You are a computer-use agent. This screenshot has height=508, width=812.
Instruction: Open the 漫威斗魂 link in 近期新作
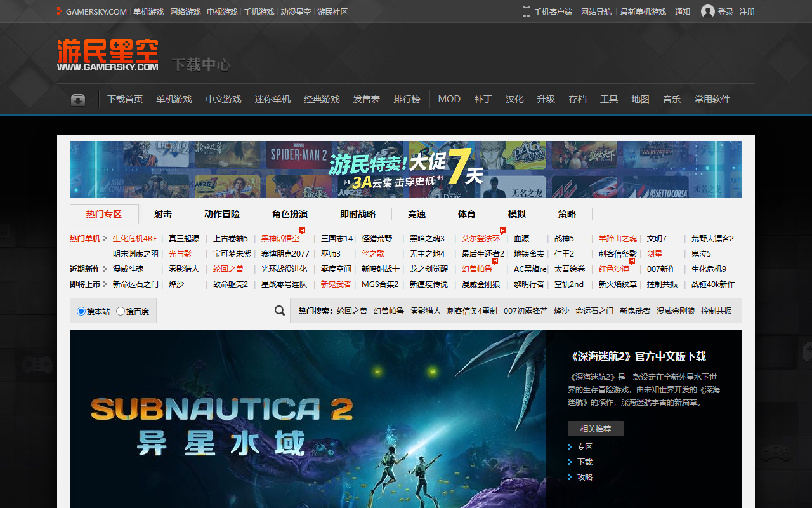[128, 269]
